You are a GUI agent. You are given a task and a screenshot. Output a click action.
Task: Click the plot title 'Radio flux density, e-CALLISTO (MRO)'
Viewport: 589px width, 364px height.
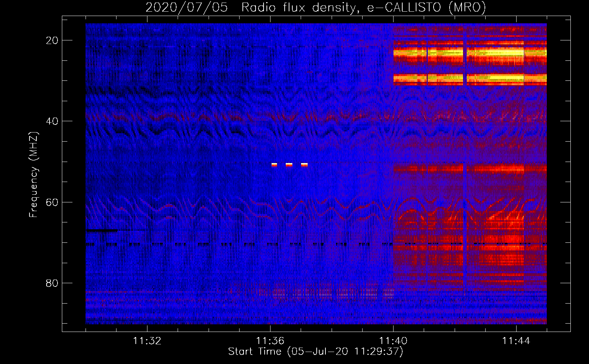[364, 7]
